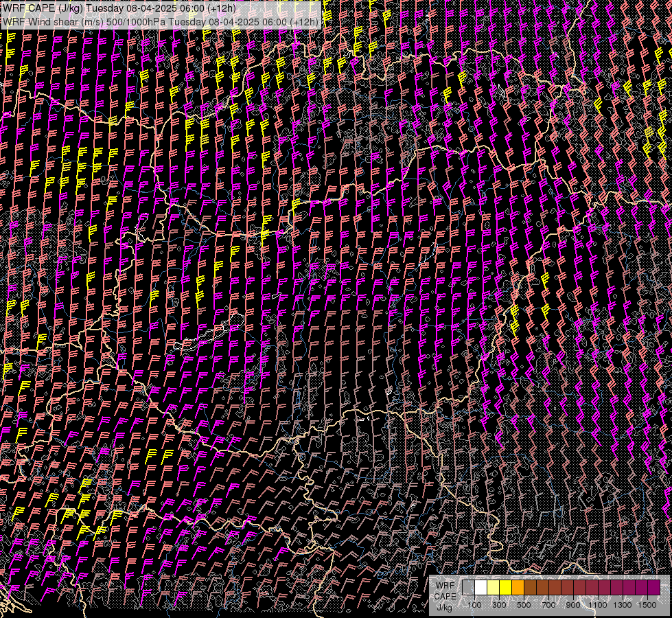This screenshot has height=618, width=672.
Task: Click the legend value 300
Action: pos(499,605)
